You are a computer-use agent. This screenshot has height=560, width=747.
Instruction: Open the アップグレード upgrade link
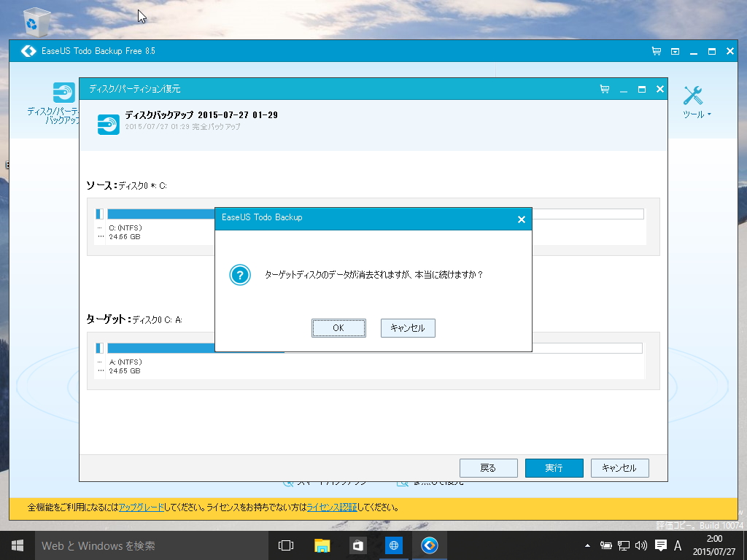pyautogui.click(x=141, y=507)
